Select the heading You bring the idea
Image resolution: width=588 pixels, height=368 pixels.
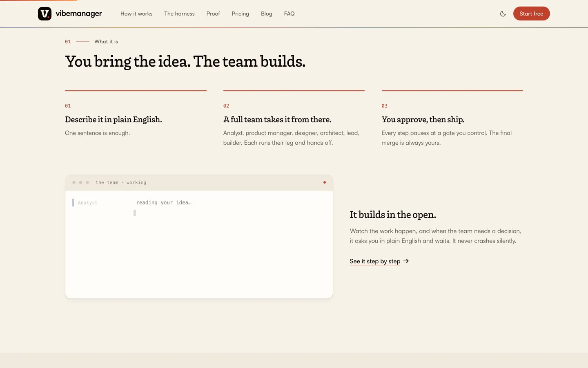(x=185, y=61)
